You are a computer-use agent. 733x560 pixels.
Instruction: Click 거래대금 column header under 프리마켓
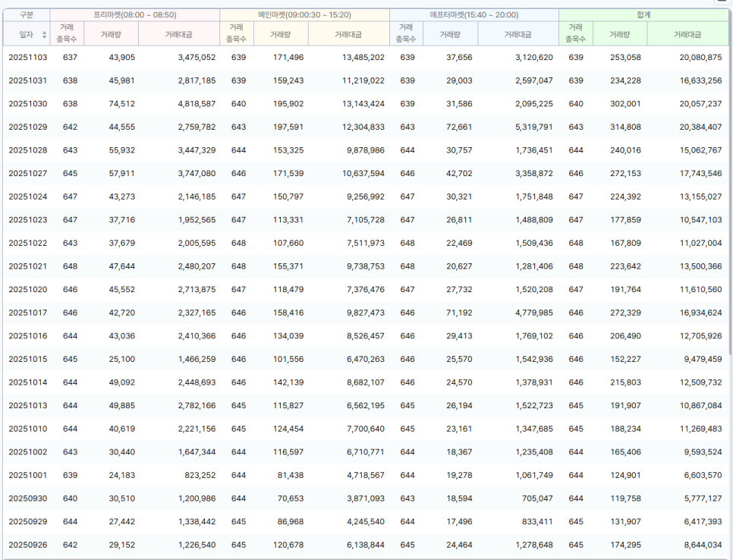[178, 34]
